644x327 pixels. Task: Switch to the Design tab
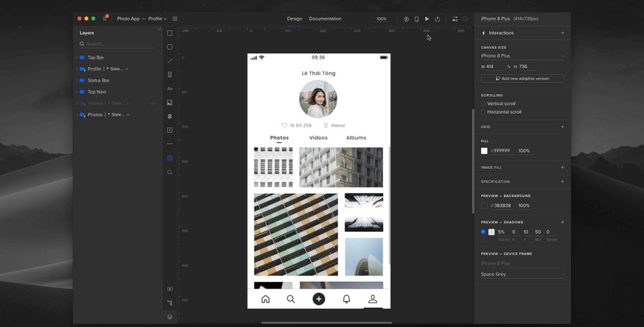pyautogui.click(x=294, y=19)
